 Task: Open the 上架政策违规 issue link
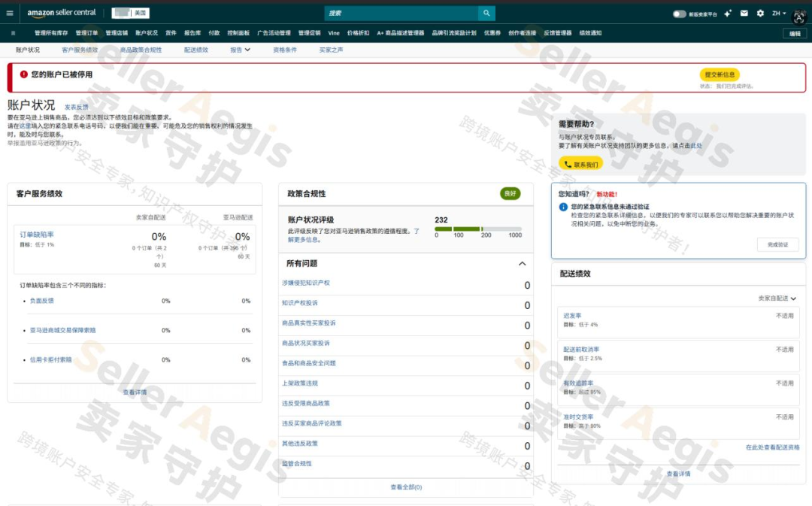(x=300, y=383)
